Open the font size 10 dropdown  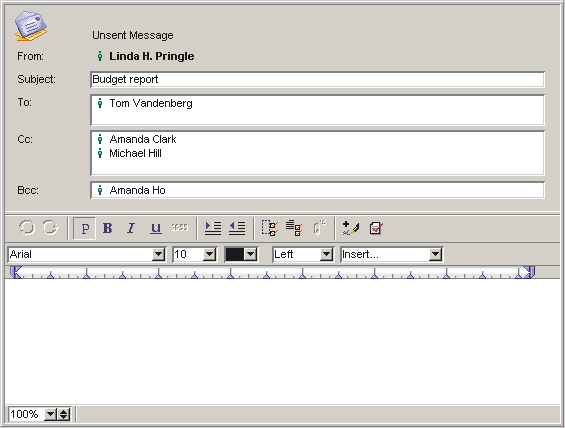coord(195,254)
